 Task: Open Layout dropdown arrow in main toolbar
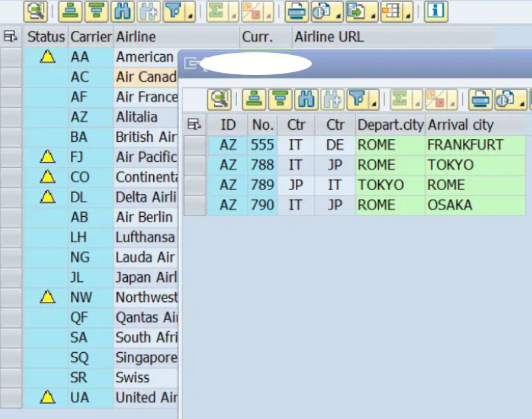click(408, 11)
